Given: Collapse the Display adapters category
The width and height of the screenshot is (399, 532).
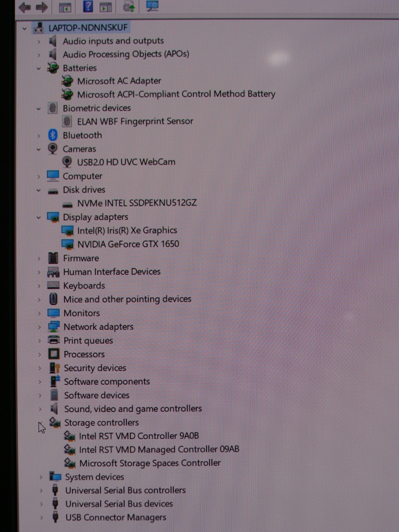Looking at the screenshot, I should (x=39, y=217).
